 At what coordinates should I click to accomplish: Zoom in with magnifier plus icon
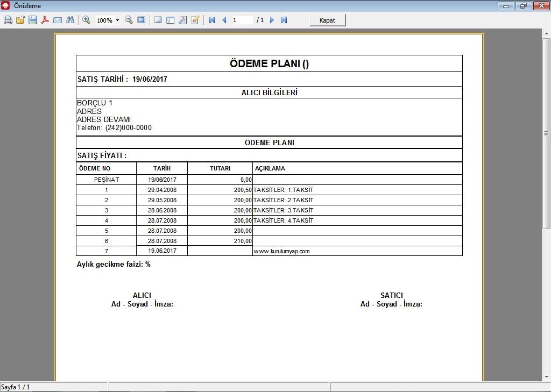pyautogui.click(x=87, y=20)
